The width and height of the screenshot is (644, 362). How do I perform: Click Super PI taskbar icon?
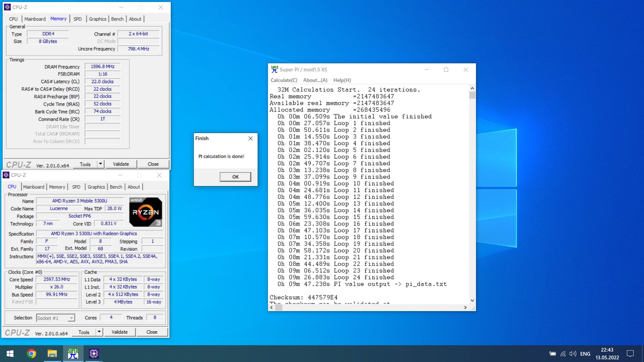click(x=73, y=354)
